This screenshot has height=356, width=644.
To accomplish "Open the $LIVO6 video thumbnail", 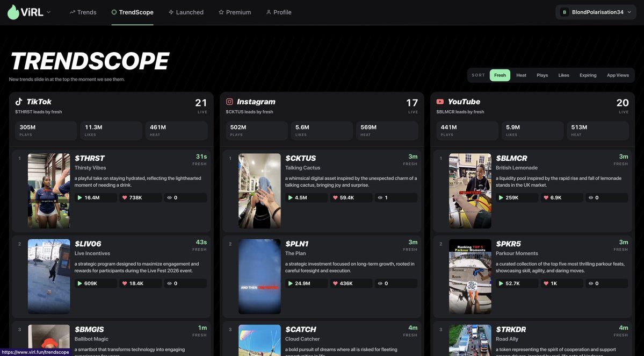I will 49,276.
